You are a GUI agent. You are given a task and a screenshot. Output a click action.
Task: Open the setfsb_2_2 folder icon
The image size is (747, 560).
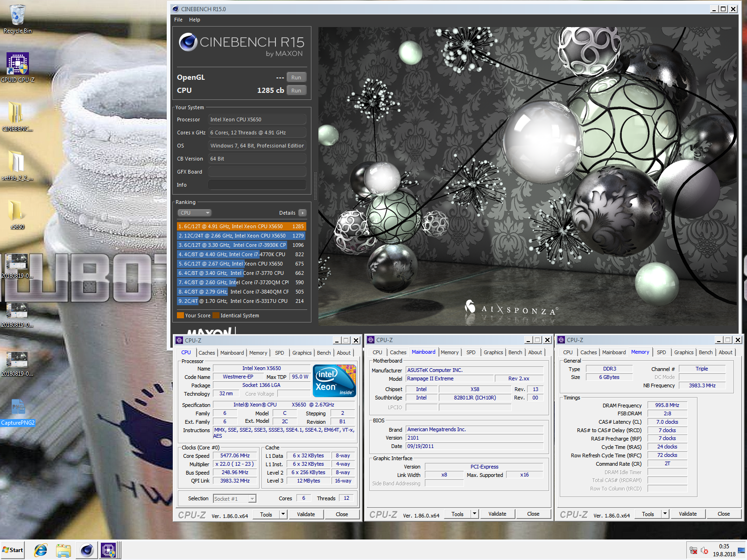18,166
